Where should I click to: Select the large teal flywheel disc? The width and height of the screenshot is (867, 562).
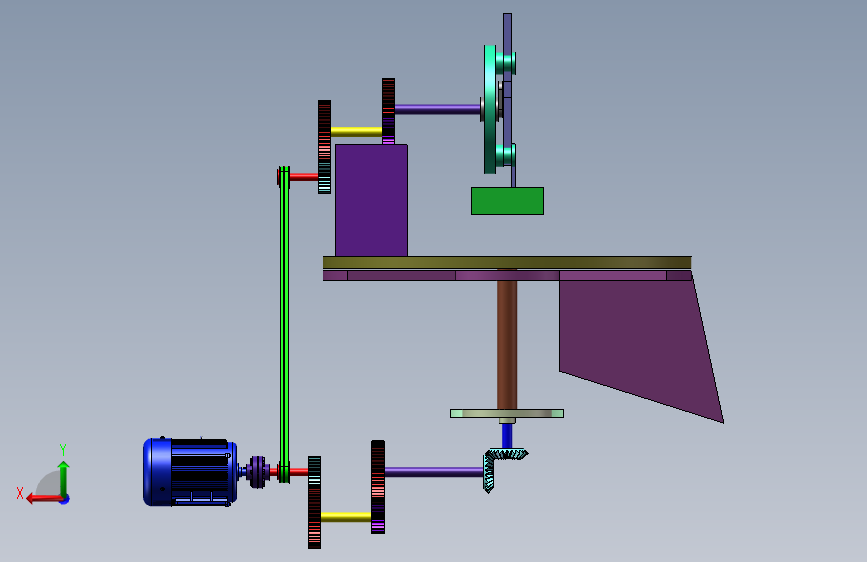(x=490, y=110)
